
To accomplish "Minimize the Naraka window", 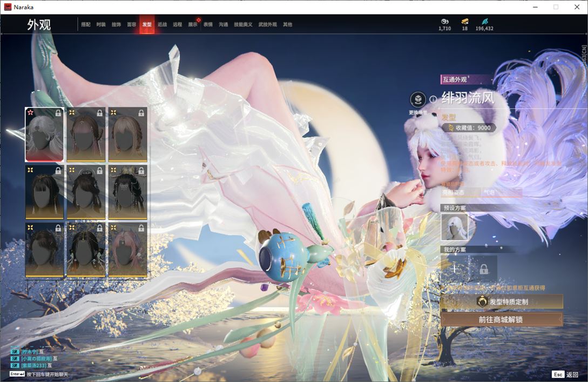I will pyautogui.click(x=535, y=7).
